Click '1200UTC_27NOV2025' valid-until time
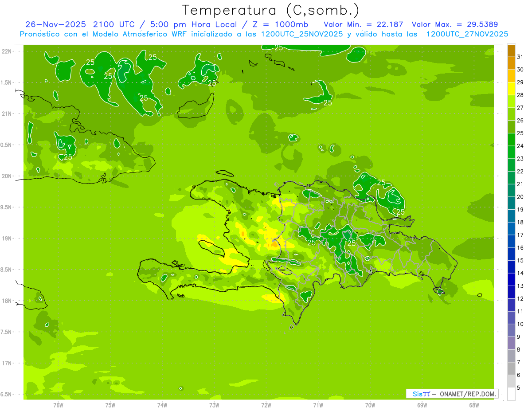 467,34
